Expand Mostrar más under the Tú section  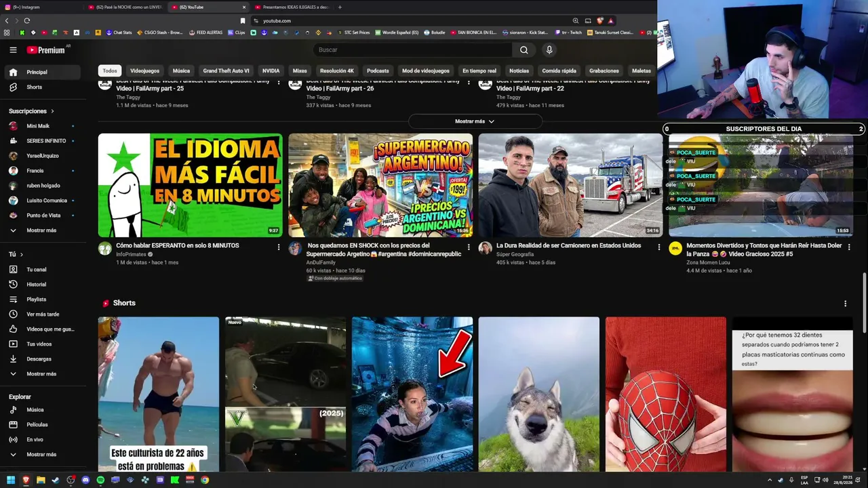pos(41,374)
